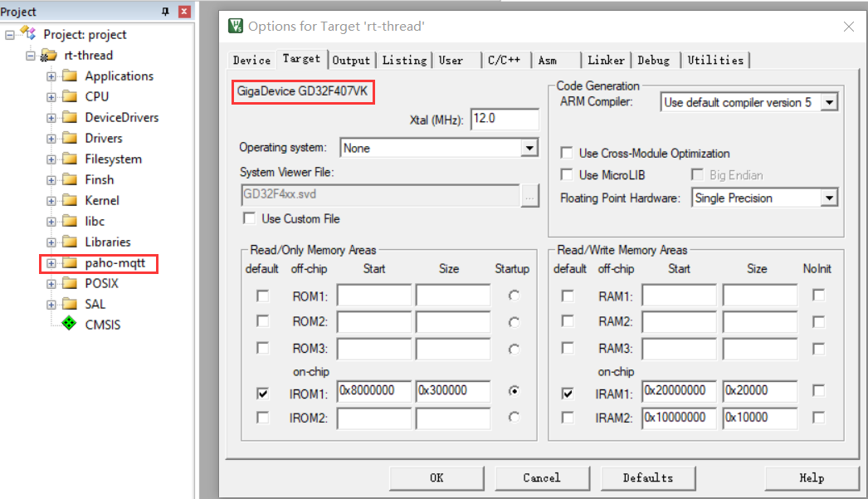
Task: Select the IROM2 Startup radio button
Action: [514, 417]
